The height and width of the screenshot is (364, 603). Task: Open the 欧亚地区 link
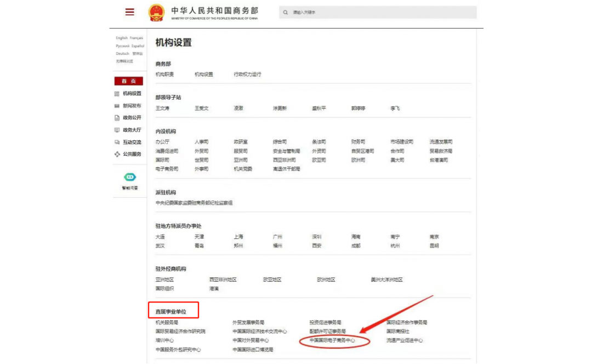click(272, 280)
